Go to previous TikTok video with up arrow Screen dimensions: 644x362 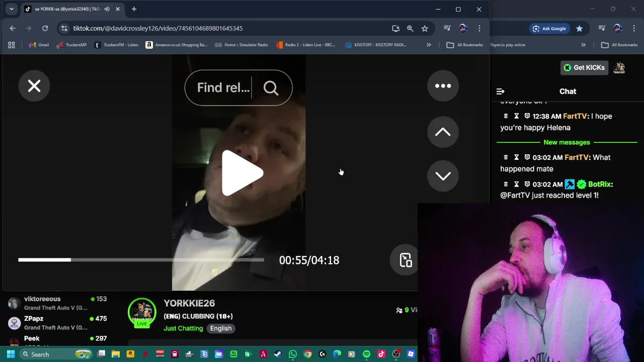click(x=443, y=132)
